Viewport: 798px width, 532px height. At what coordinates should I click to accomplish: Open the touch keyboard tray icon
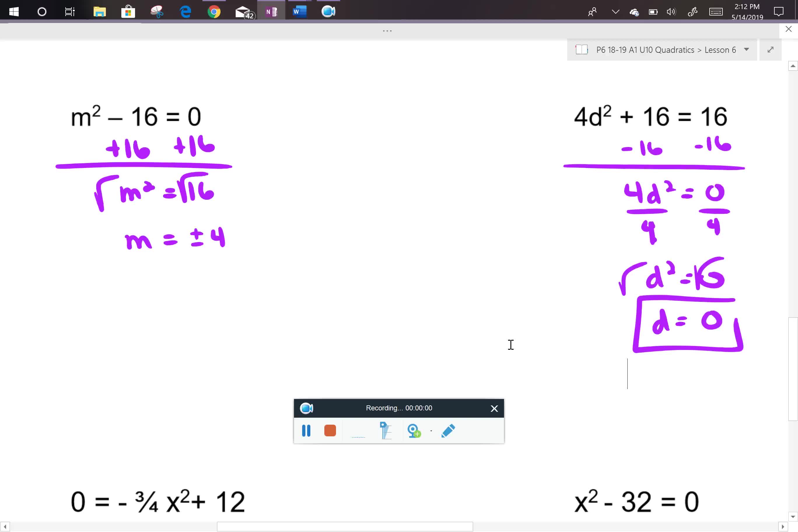click(x=716, y=12)
